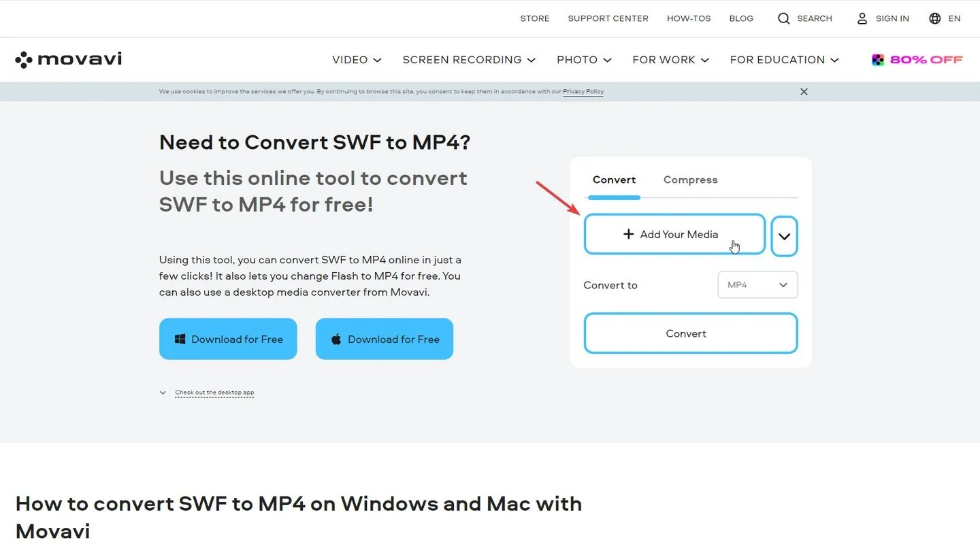Download for Free for Mac
This screenshot has height=551, width=980.
pos(385,339)
